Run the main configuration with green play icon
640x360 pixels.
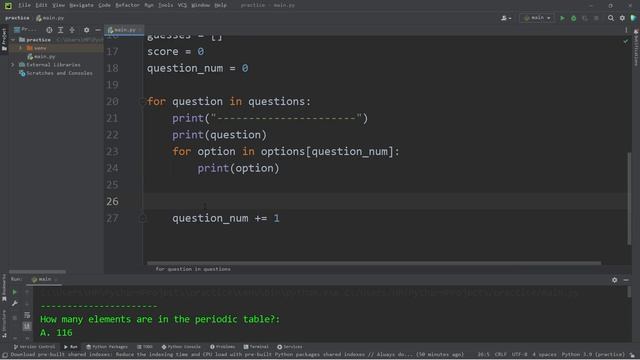562,18
